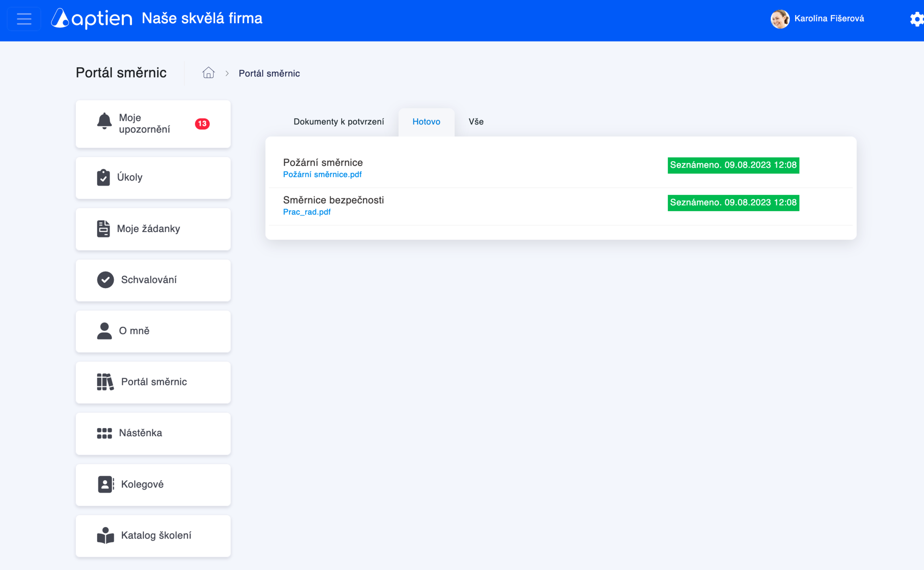Open the Požární směrnice.pdf file link
Image resolution: width=924 pixels, height=570 pixels.
[322, 174]
